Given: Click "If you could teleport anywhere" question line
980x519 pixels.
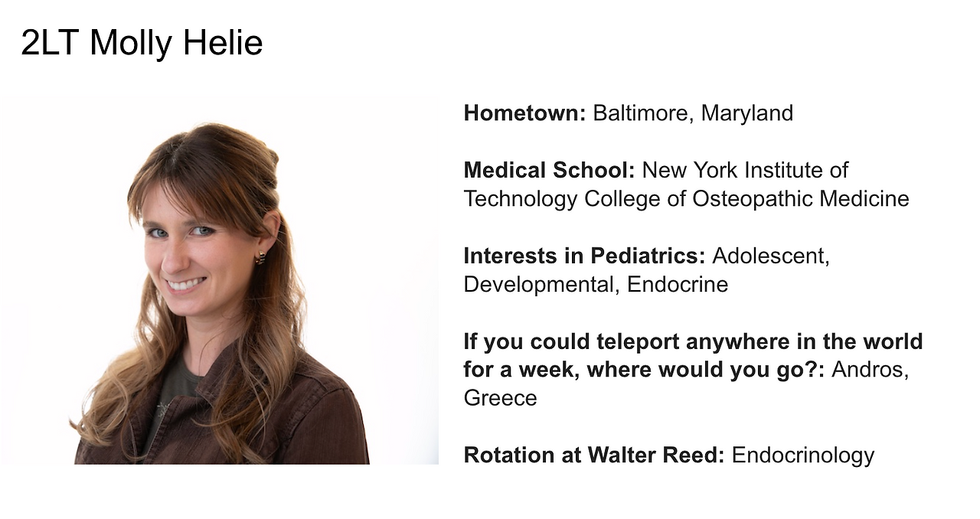Looking at the screenshot, I should 693,341.
